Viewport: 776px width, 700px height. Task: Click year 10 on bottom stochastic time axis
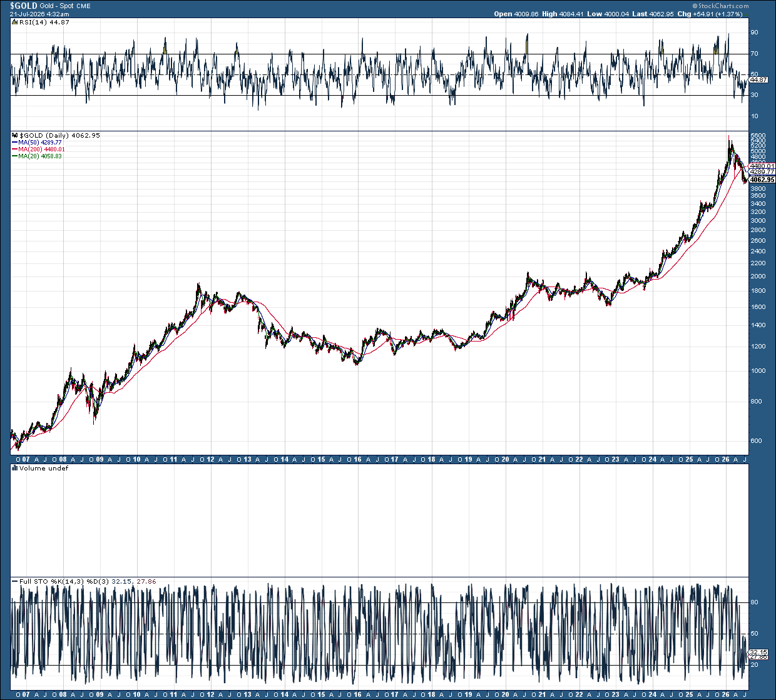137,694
